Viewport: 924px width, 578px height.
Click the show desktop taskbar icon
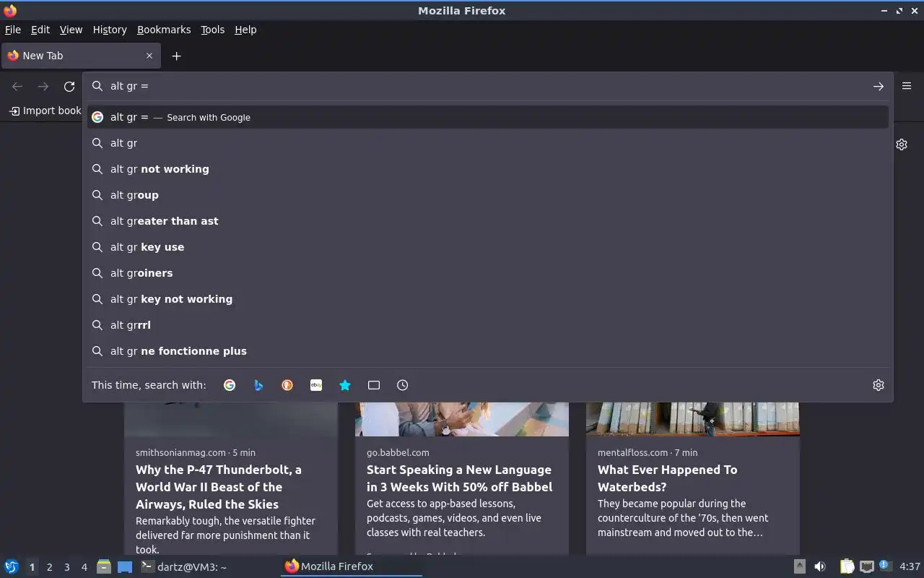pos(125,566)
